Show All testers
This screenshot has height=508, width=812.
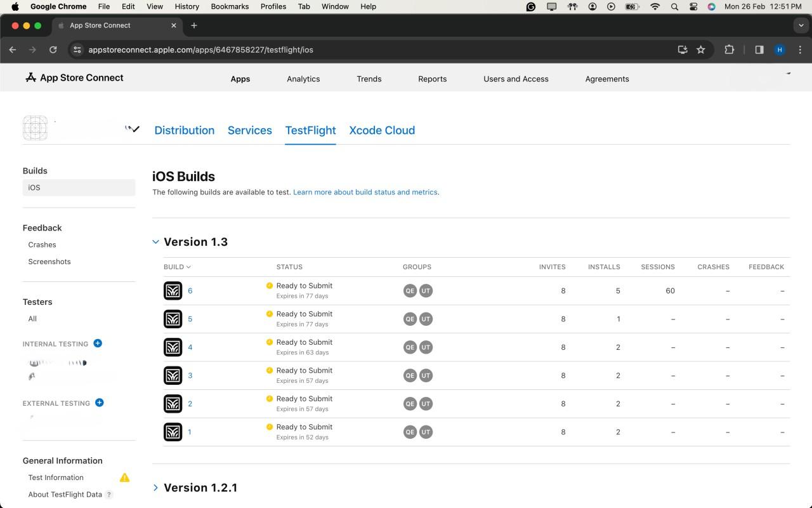point(32,319)
